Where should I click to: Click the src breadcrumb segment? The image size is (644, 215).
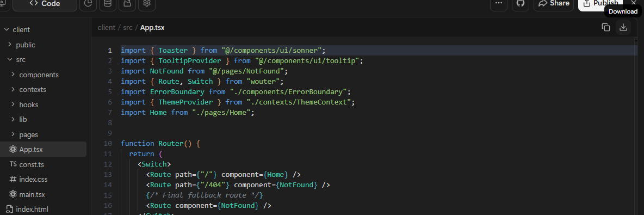point(128,28)
